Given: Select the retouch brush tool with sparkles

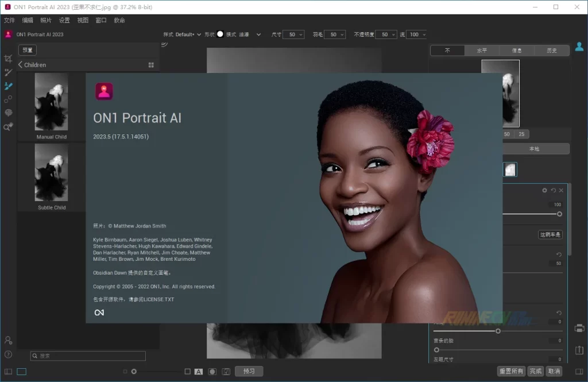Looking at the screenshot, I should [x=8, y=72].
